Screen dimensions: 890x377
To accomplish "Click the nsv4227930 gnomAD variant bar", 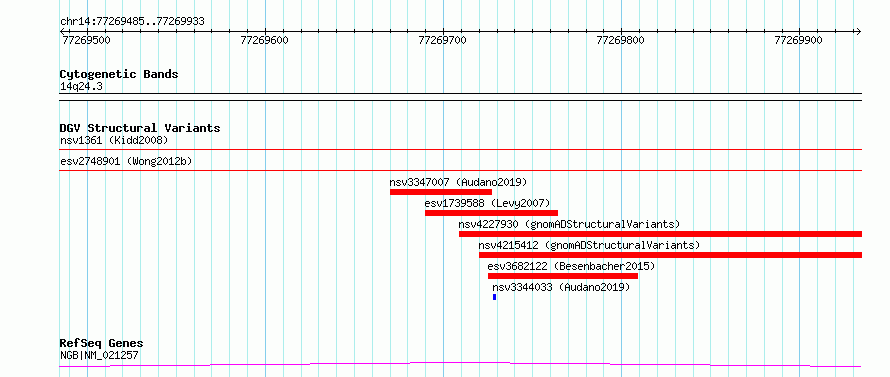I will coord(660,234).
